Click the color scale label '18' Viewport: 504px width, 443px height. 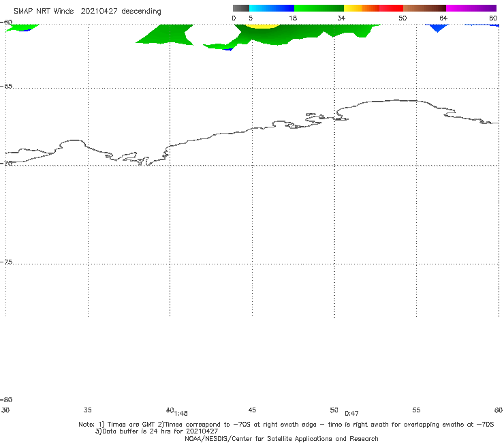(293, 18)
